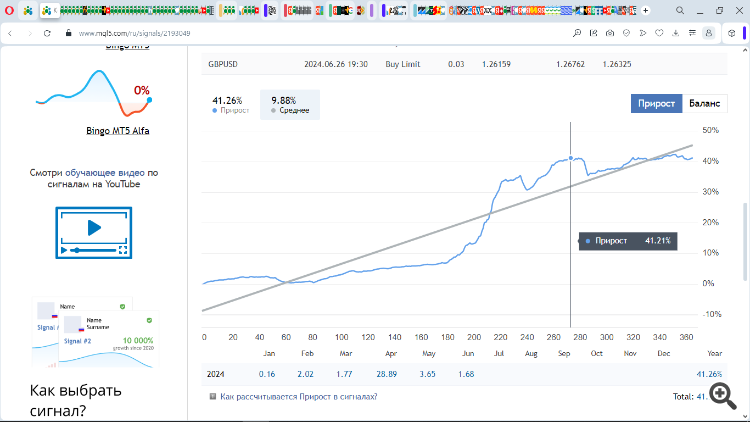
Task: Click the zoom magnifier overlay icon
Action: tap(723, 396)
